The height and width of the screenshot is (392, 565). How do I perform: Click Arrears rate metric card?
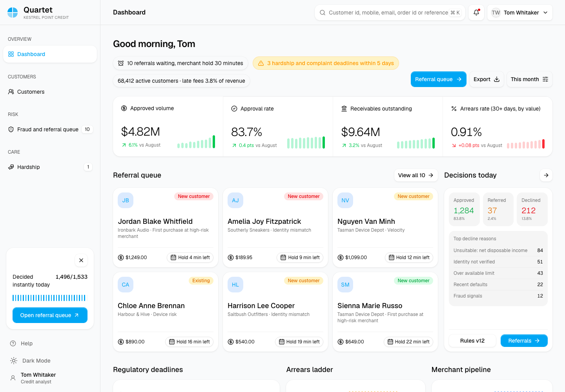click(498, 127)
